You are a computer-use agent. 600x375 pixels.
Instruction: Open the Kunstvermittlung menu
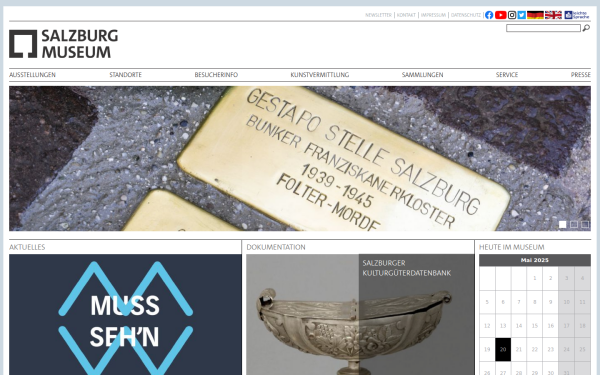tap(320, 75)
